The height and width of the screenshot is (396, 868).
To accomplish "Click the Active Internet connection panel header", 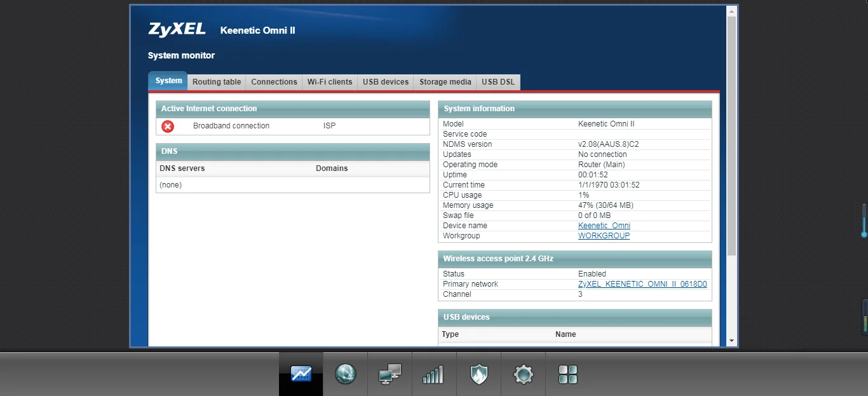I will click(x=293, y=109).
